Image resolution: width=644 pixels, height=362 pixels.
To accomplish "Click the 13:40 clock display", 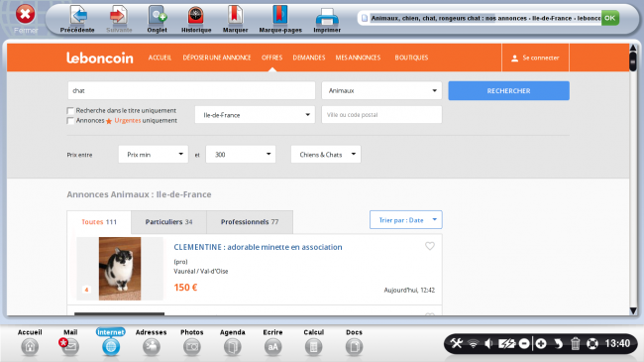I will pyautogui.click(x=617, y=343).
